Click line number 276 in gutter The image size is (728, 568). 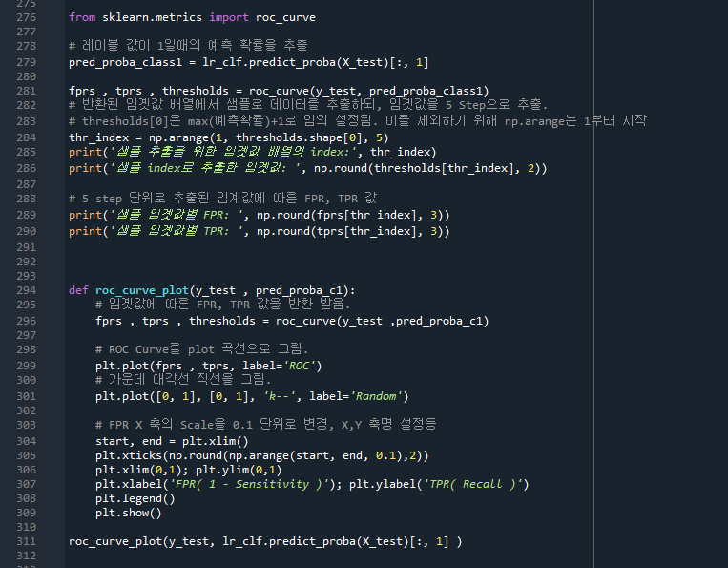(27, 17)
